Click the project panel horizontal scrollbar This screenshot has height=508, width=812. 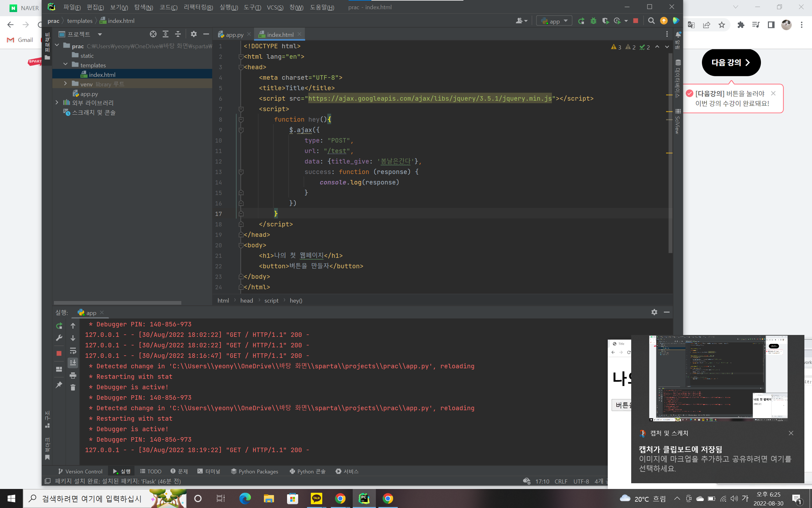coord(117,302)
